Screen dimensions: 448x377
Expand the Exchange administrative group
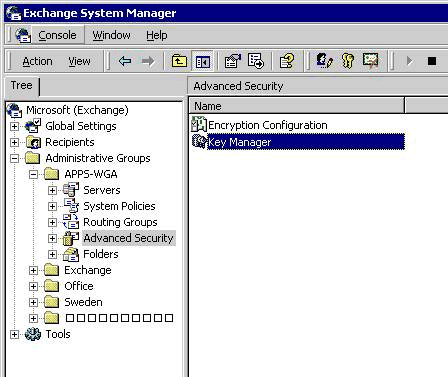(x=33, y=270)
